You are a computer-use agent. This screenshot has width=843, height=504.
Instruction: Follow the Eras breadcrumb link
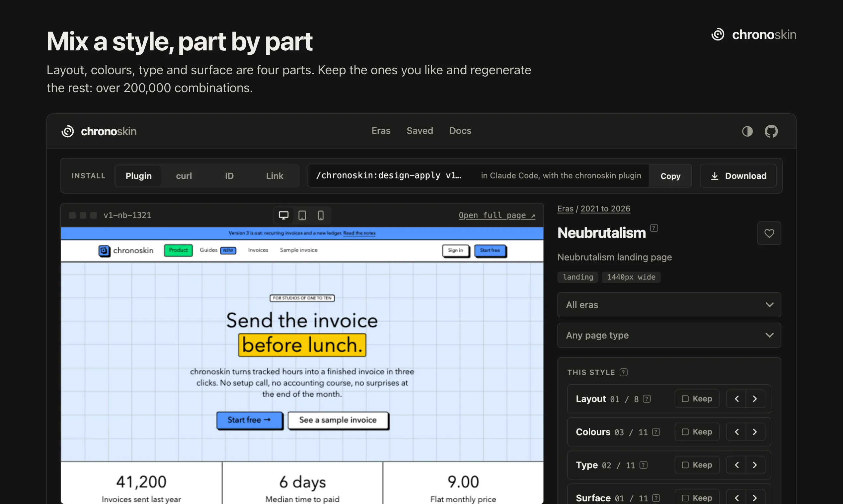(x=565, y=209)
